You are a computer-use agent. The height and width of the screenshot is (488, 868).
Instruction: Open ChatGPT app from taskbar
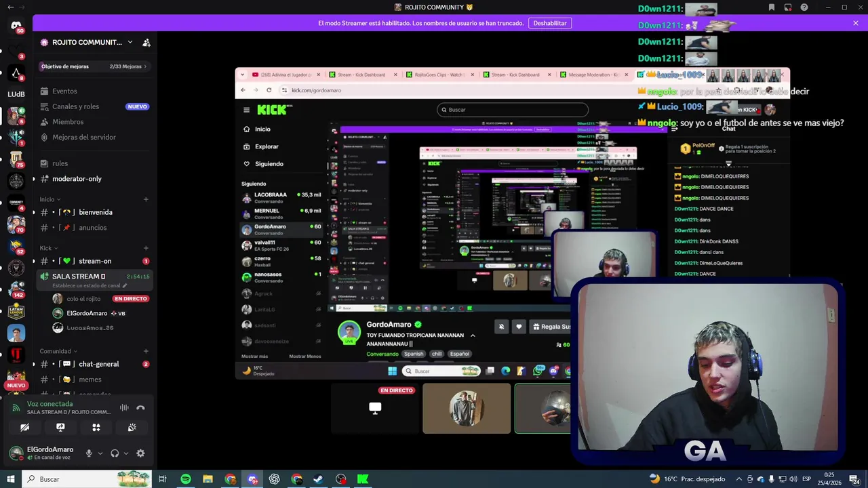(x=274, y=479)
